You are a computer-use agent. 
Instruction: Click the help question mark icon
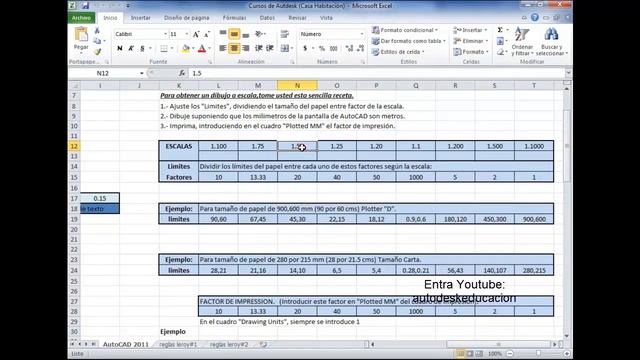(535, 18)
